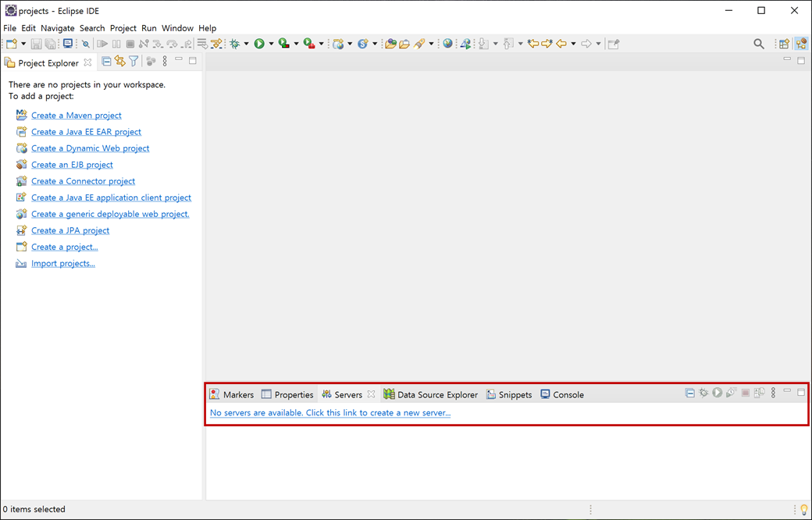
Task: Toggle Link with Editor in Project Explorer
Action: click(120, 62)
